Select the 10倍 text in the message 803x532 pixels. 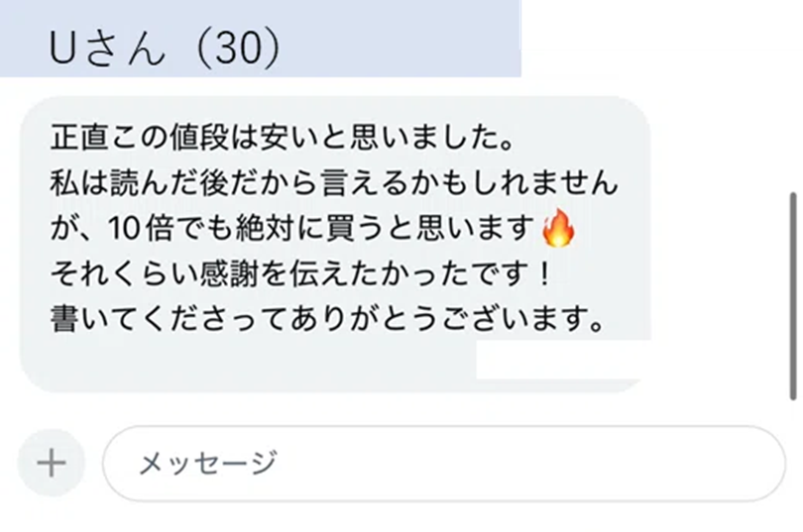(141, 228)
